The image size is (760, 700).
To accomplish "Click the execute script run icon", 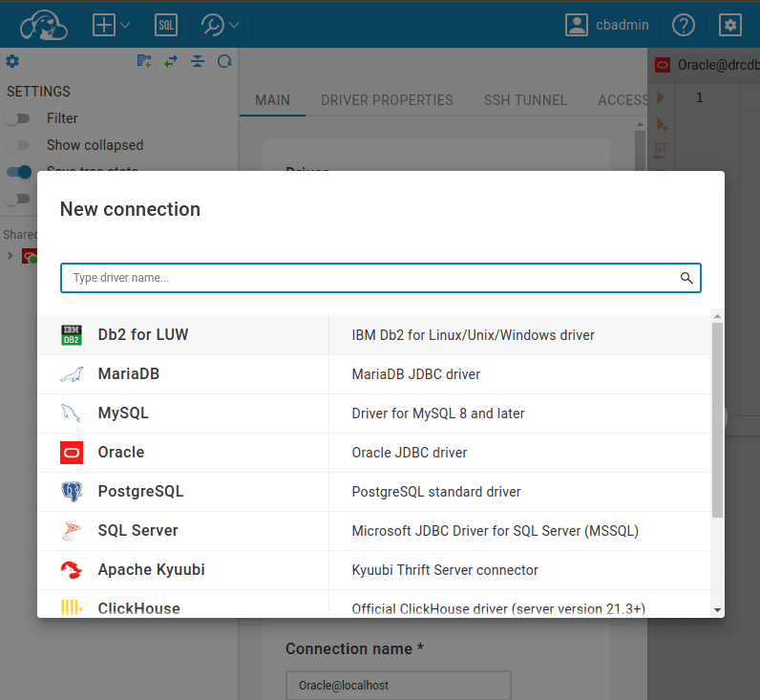I will click(660, 97).
